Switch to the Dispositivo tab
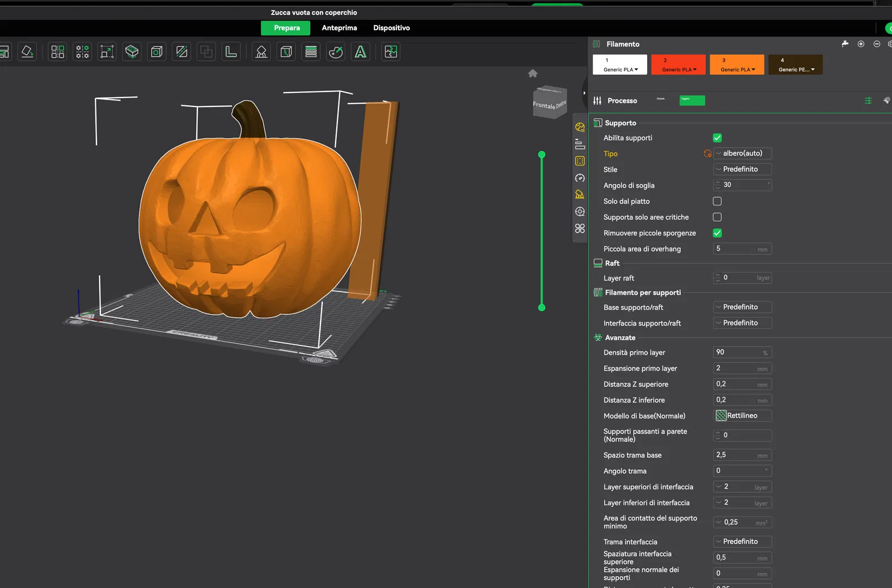The width and height of the screenshot is (892, 588). tap(391, 28)
